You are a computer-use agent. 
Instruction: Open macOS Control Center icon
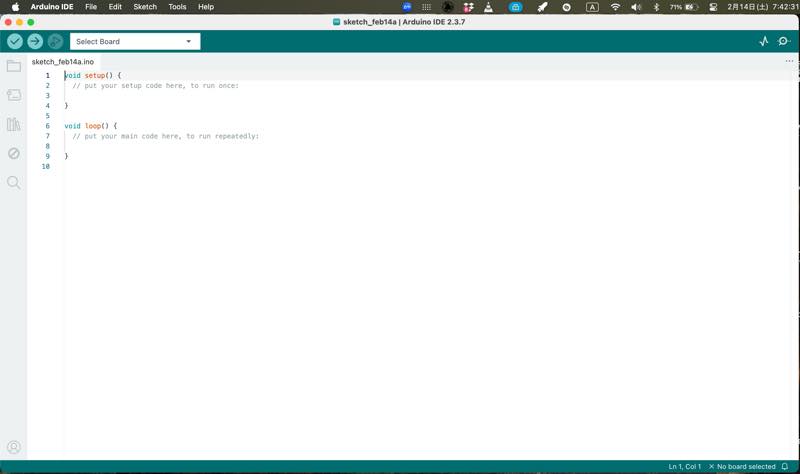point(713,7)
